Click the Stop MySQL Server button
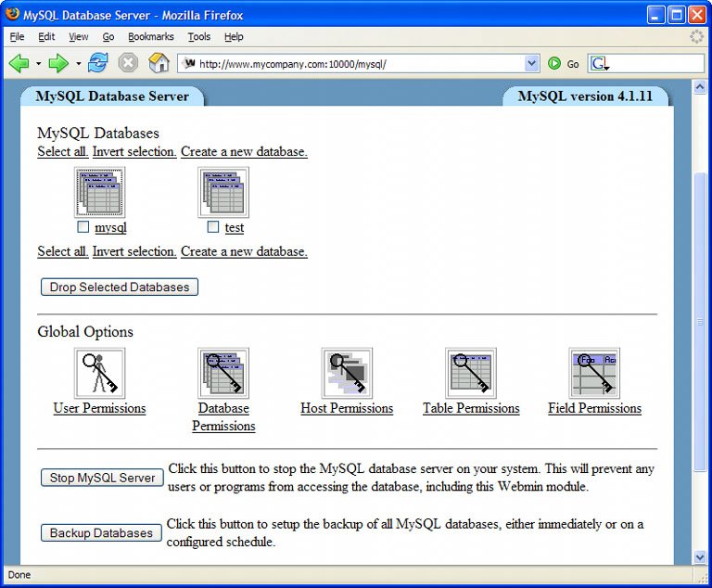 102,478
